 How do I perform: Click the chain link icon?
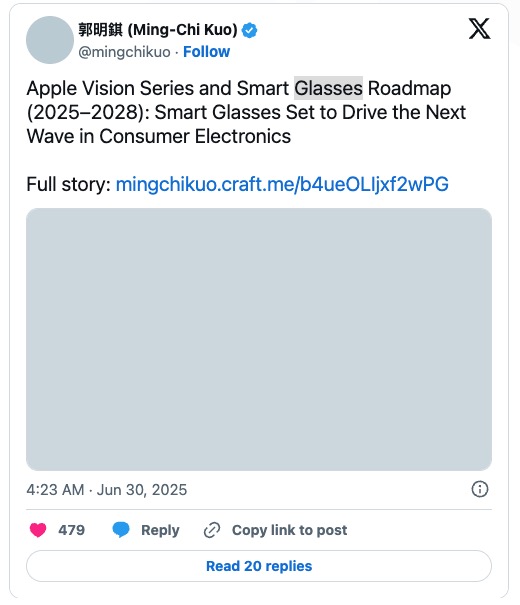click(x=212, y=530)
